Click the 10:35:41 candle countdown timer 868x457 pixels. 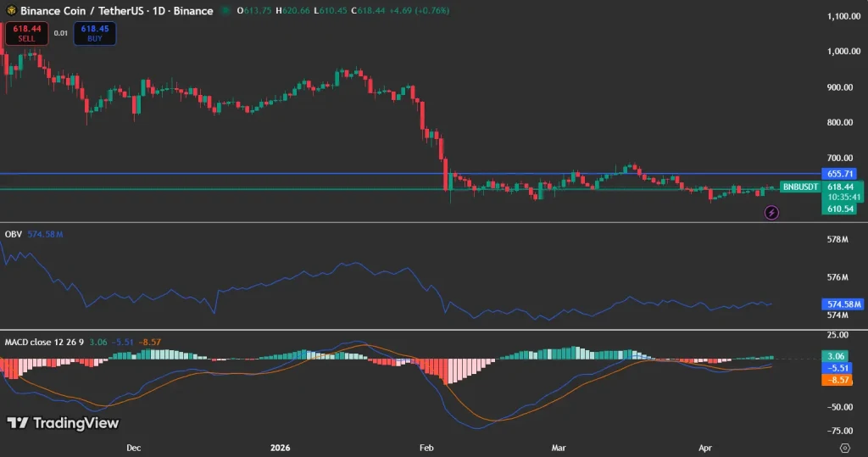tap(844, 198)
